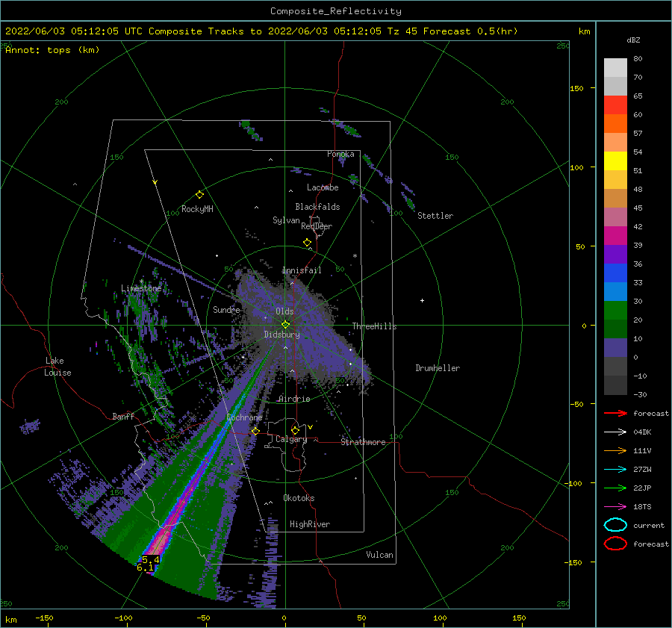Viewport: 672px width, 628px height.
Task: Click the 5.4 storm top label
Action: tap(150, 559)
